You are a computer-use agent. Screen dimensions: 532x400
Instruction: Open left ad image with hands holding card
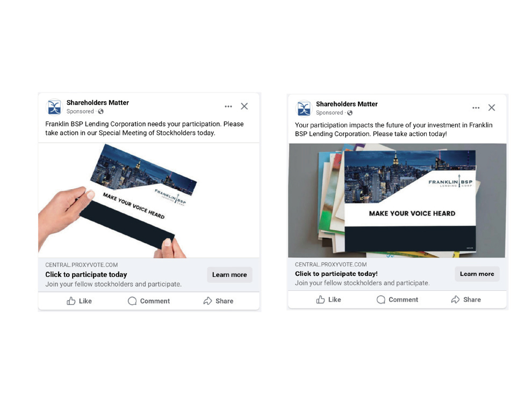tap(149, 201)
